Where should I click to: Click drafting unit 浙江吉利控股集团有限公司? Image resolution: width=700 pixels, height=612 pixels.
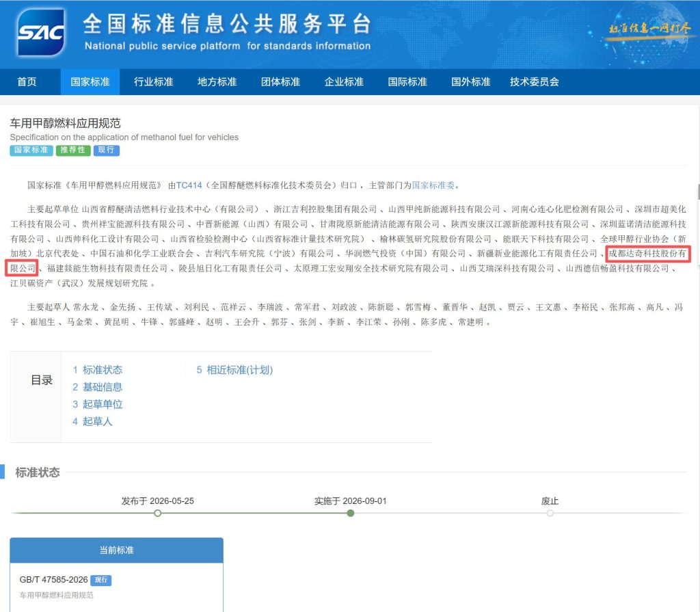[325, 209]
